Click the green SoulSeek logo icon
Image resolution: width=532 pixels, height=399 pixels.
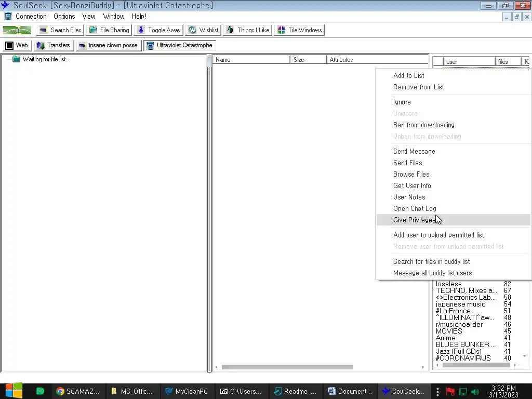point(17,30)
